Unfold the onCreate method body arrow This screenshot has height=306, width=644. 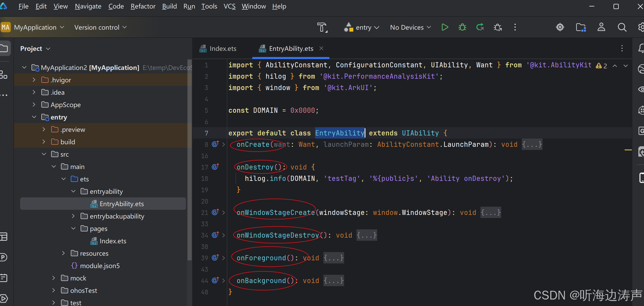tap(224, 144)
